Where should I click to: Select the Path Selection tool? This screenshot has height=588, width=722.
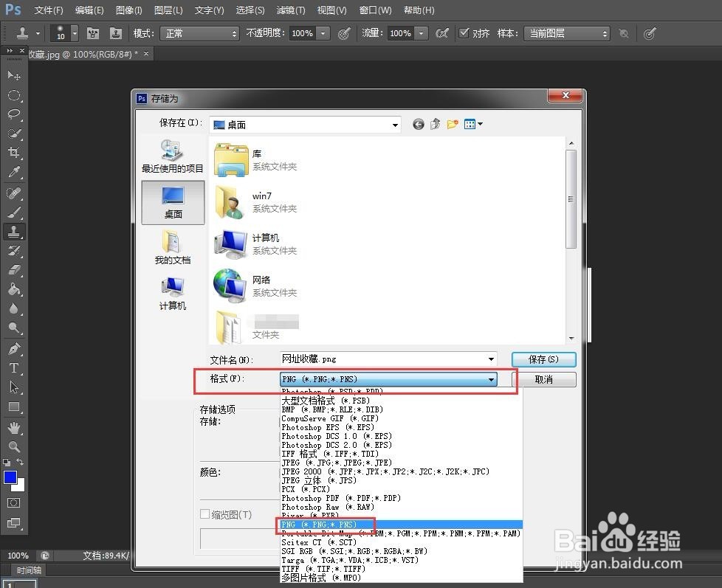pos(14,387)
